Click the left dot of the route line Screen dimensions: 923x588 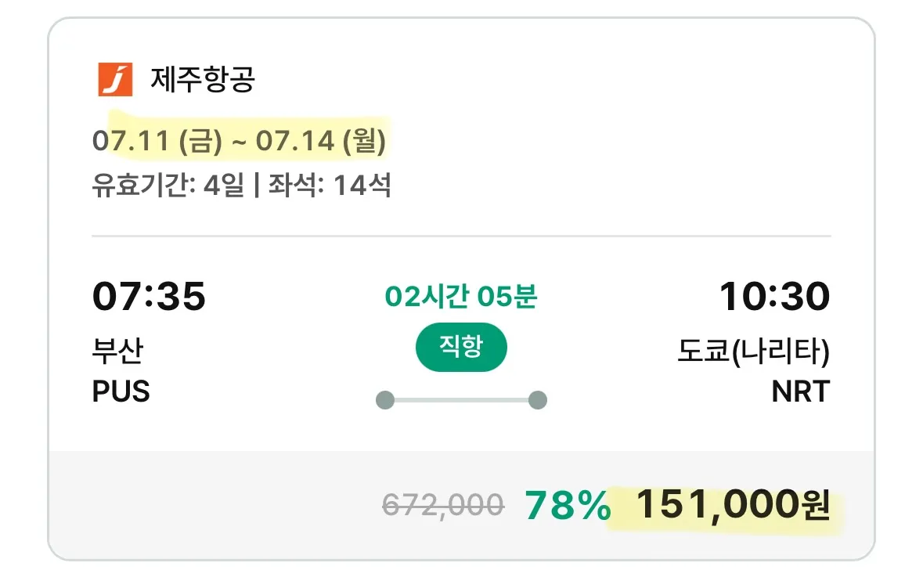click(385, 400)
